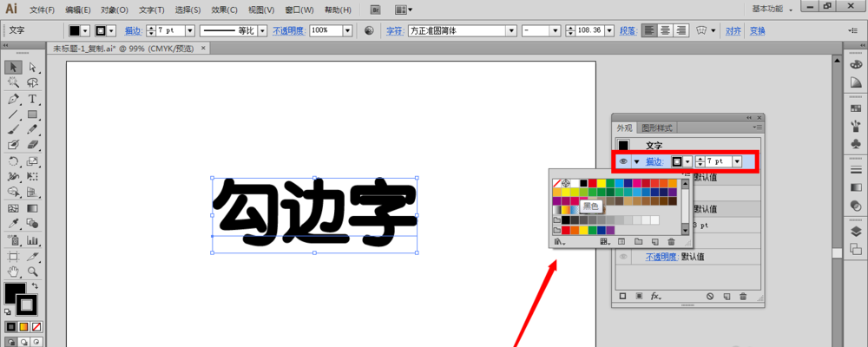
Task: Open the 文件(F) menu
Action: 42,10
